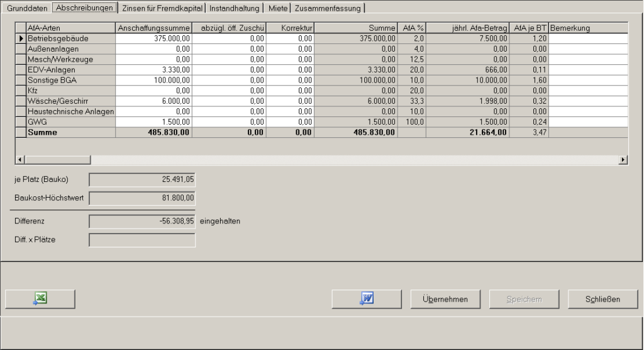Screen dimensions: 644x350
Task: Open the Zusammenfassung tab
Action: 327,8
